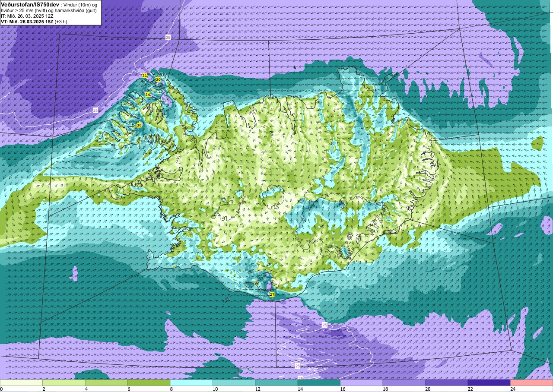Click the yellow gust marker labeled 27
The width and height of the screenshot is (553, 392).
coord(272,294)
